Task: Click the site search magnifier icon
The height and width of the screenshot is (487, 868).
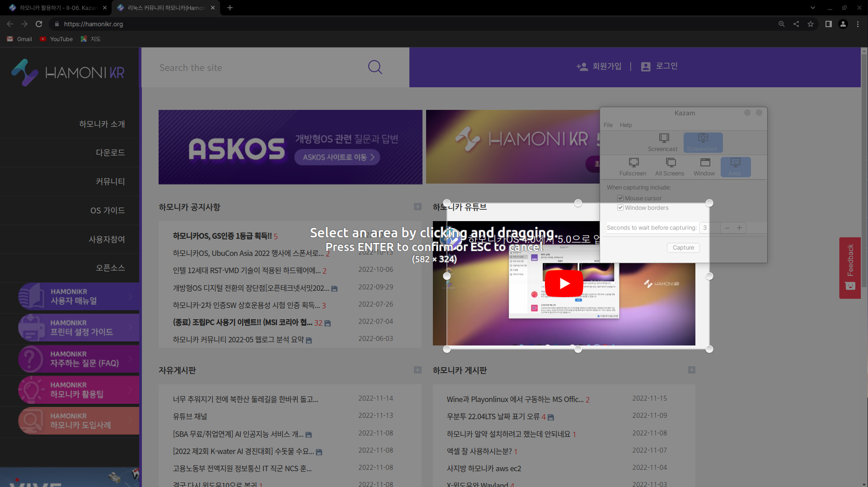Action: tap(375, 67)
